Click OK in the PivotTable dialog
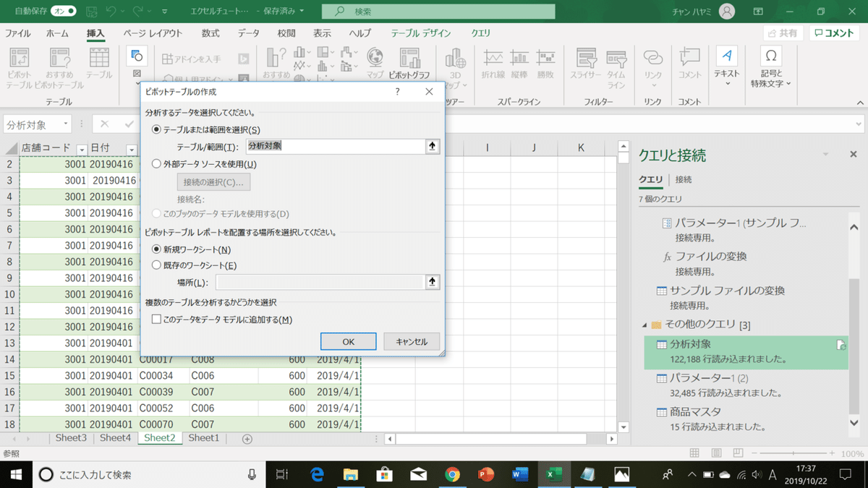The image size is (868, 488). click(348, 341)
